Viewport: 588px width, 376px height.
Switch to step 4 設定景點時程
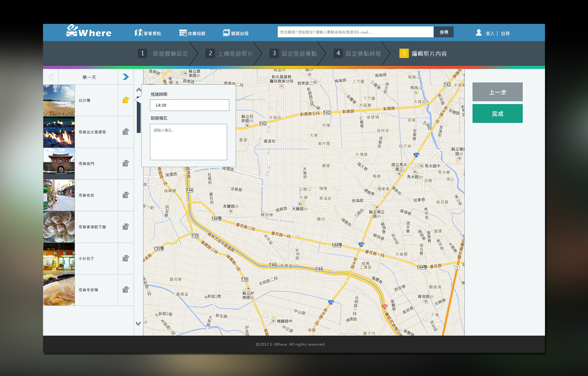coord(357,54)
